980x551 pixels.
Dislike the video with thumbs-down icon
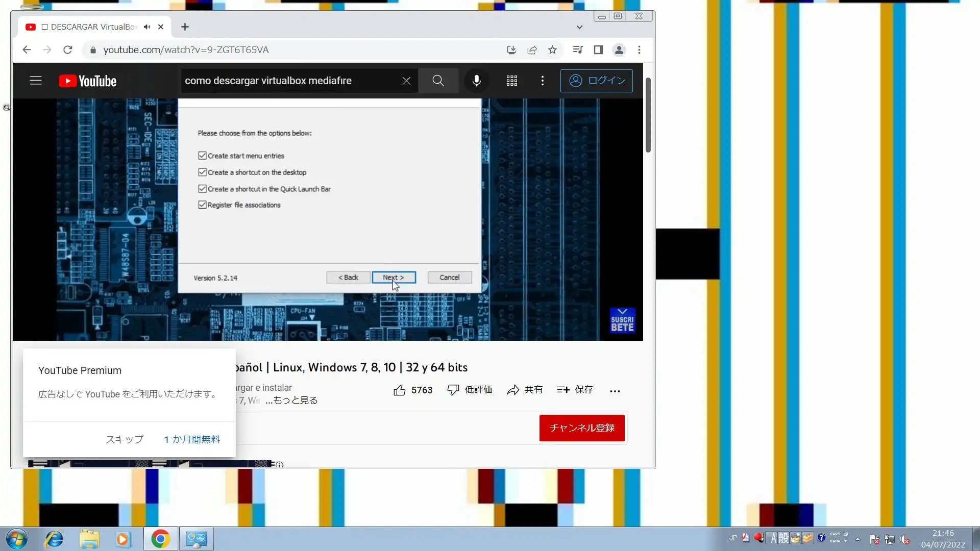coord(453,390)
